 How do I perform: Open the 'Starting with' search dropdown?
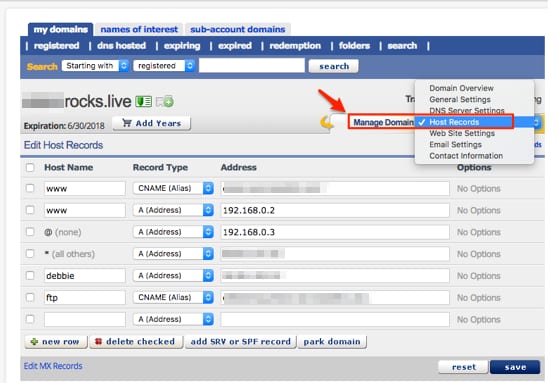tap(95, 66)
